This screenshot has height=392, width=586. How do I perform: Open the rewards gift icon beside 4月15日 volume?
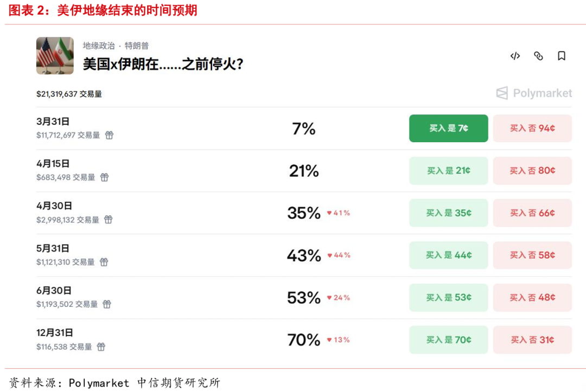[x=104, y=177]
